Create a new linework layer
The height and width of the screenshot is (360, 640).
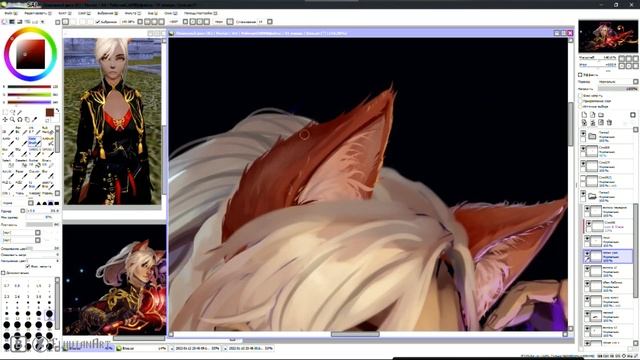coord(593,115)
